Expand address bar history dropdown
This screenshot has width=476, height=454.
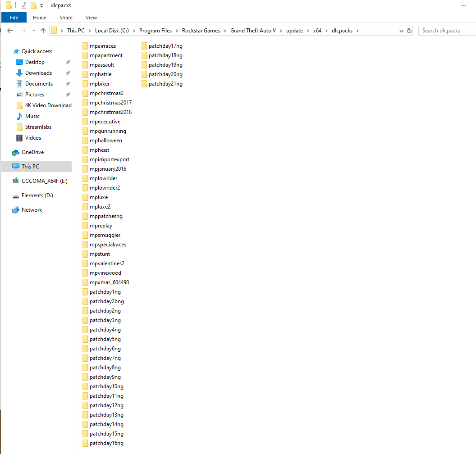pos(401,31)
